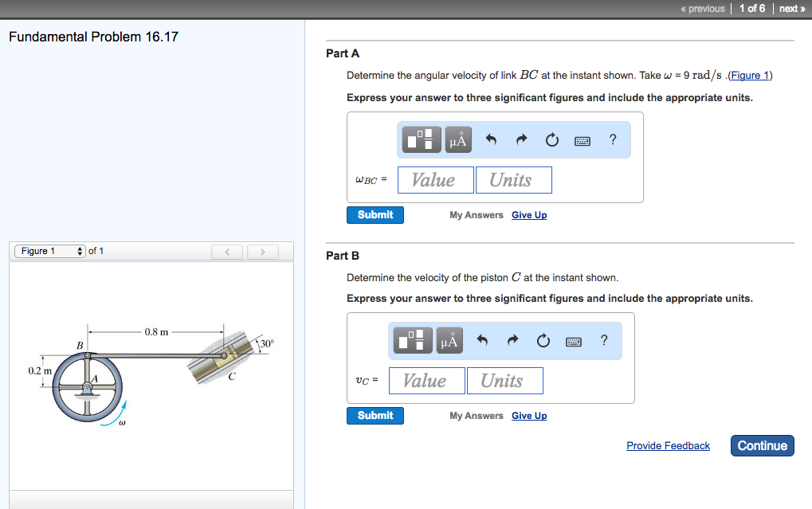This screenshot has height=509, width=812.
Task: Open the exponent template palette in Part A
Action: 420,139
